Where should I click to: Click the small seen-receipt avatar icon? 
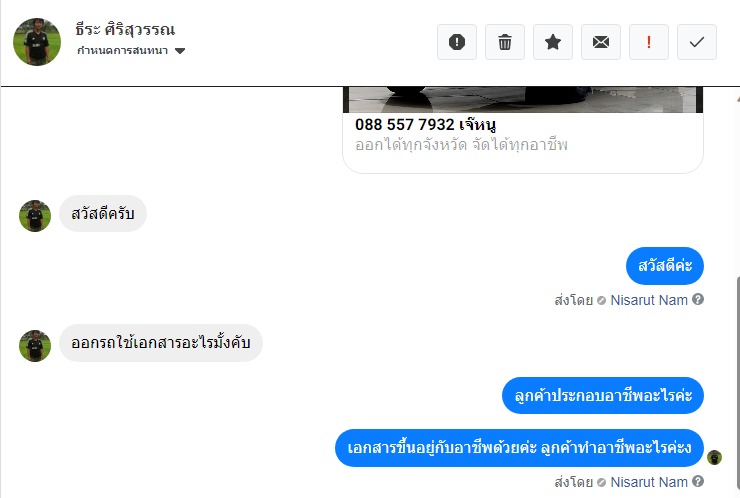coord(714,457)
